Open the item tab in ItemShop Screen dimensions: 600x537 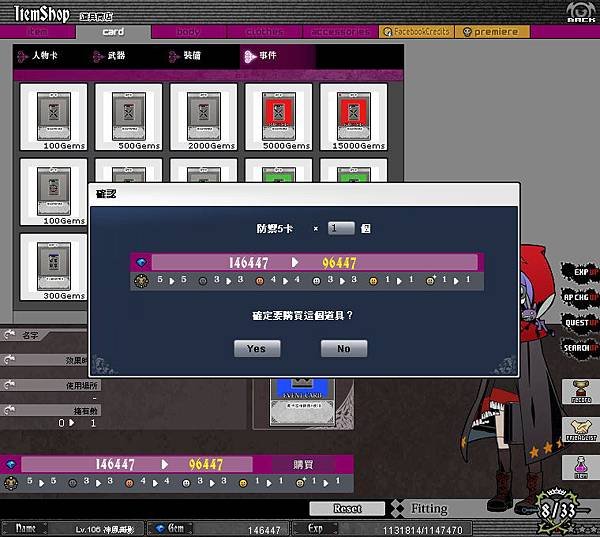click(38, 32)
